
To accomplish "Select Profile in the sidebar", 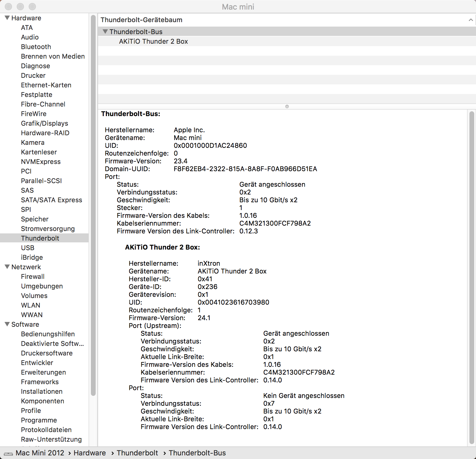I will tap(31, 411).
